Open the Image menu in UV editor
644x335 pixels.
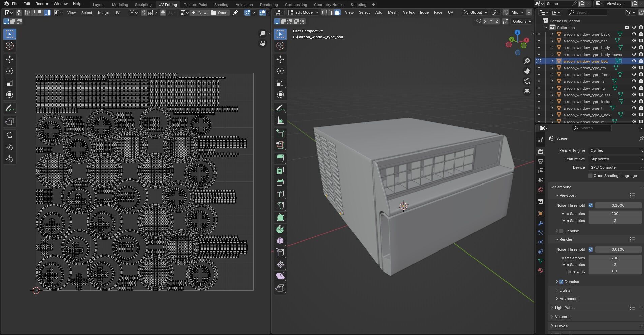pyautogui.click(x=103, y=13)
